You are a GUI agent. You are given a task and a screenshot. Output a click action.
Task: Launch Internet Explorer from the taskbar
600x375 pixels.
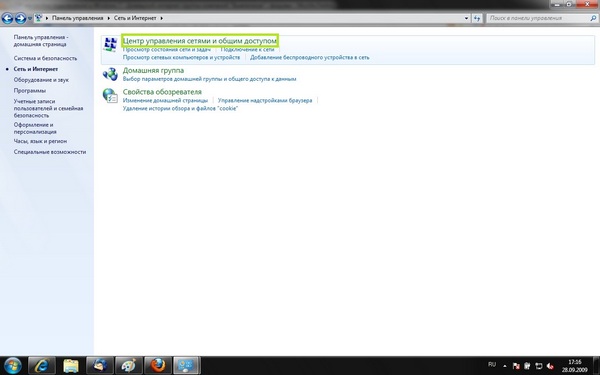[41, 366]
